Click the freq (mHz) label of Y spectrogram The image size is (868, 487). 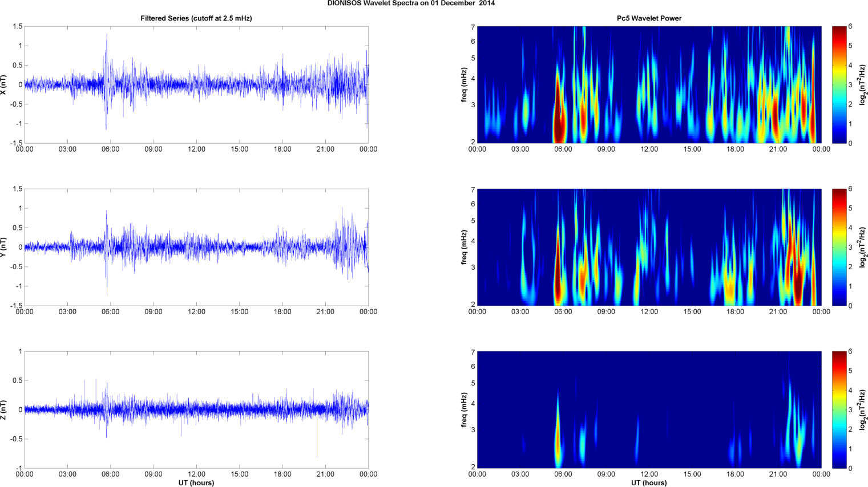pos(465,247)
